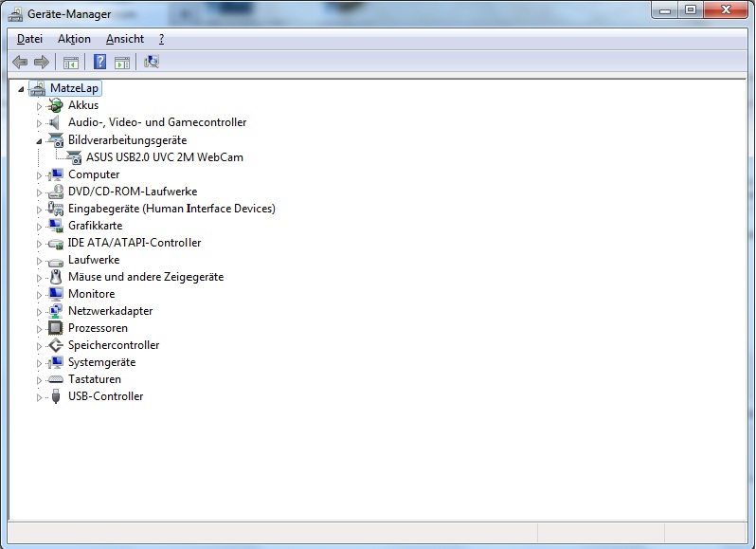Click the IDE ATA/ATAPI-Controller icon
Image resolution: width=756 pixels, height=549 pixels.
(x=56, y=243)
